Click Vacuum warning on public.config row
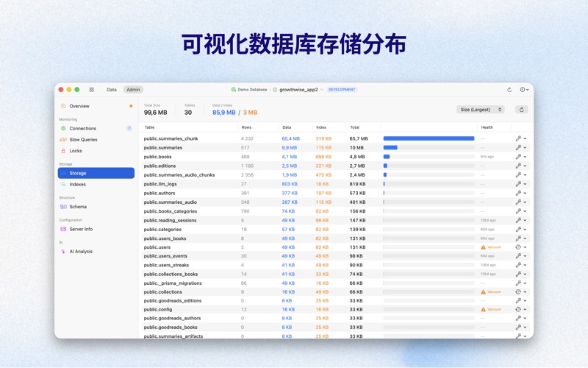This screenshot has height=368, width=588. click(x=491, y=309)
